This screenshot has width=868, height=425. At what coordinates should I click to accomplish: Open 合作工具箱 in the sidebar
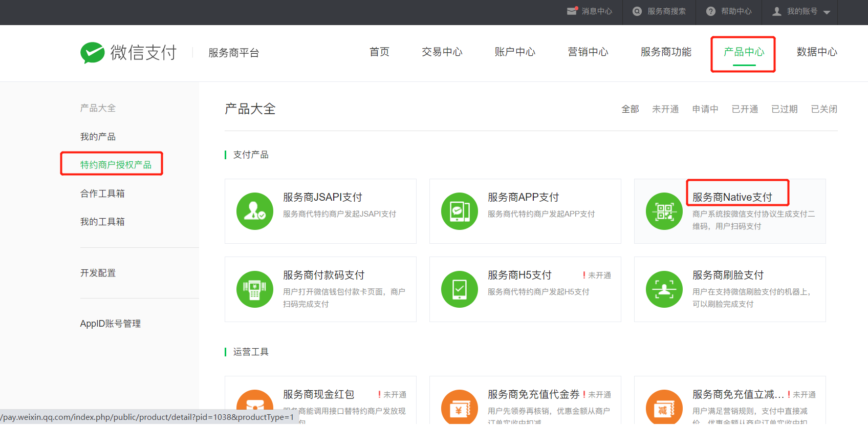[102, 194]
